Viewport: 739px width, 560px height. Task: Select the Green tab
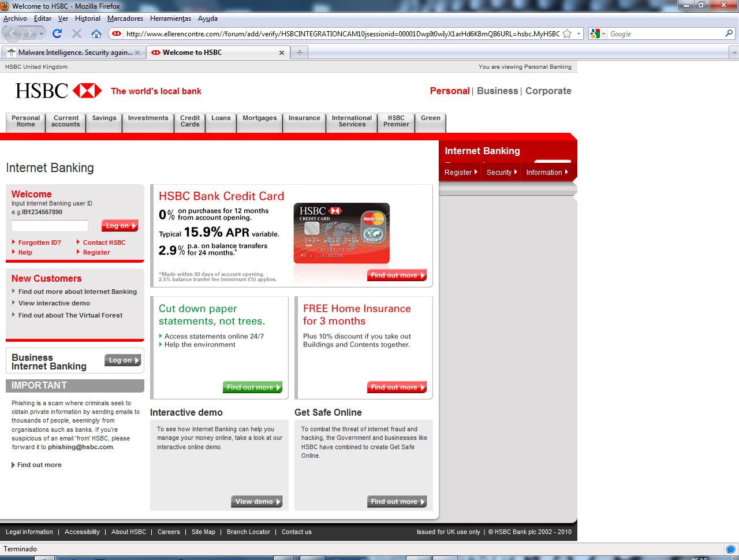[430, 122]
